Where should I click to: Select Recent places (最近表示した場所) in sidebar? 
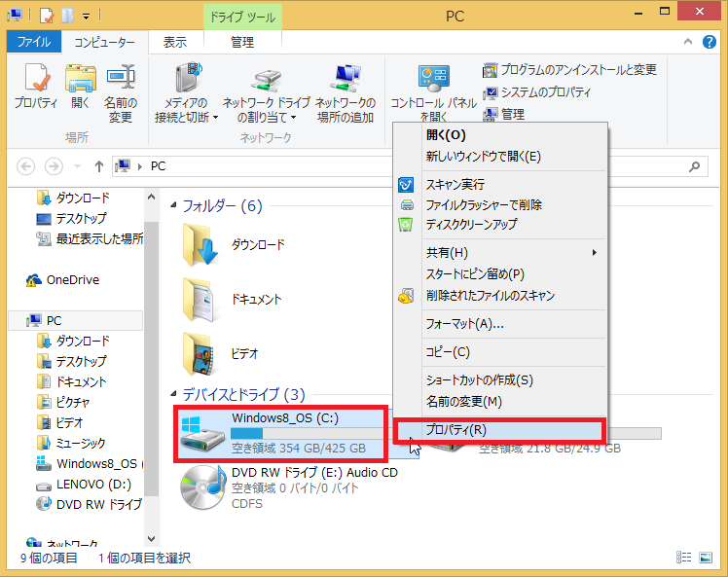point(91,239)
